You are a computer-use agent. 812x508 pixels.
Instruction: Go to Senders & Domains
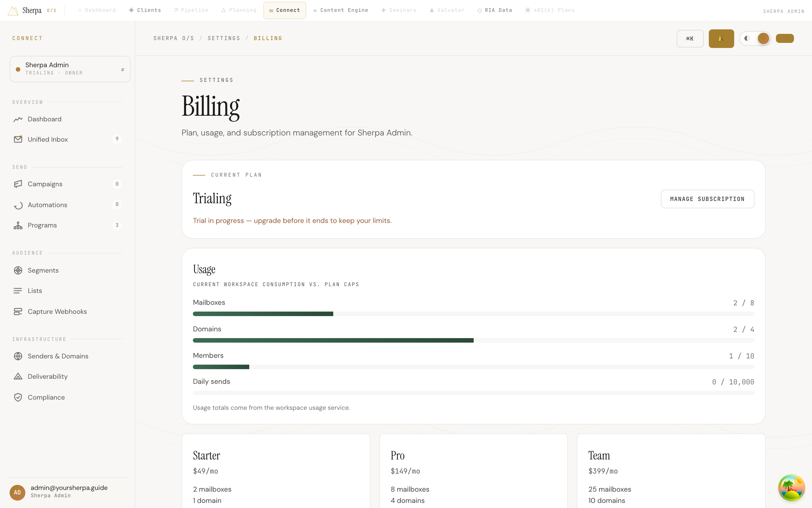[67, 356]
